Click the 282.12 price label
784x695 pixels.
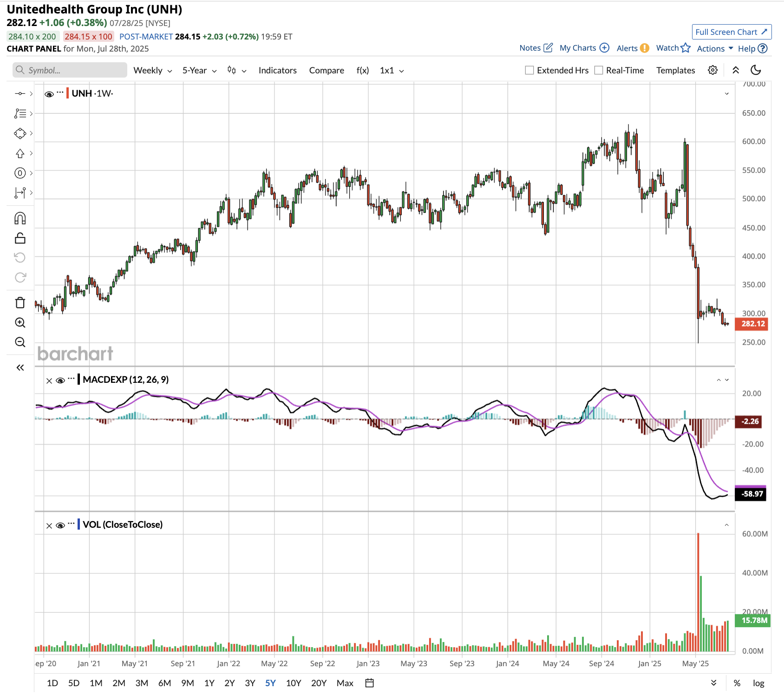coord(751,324)
